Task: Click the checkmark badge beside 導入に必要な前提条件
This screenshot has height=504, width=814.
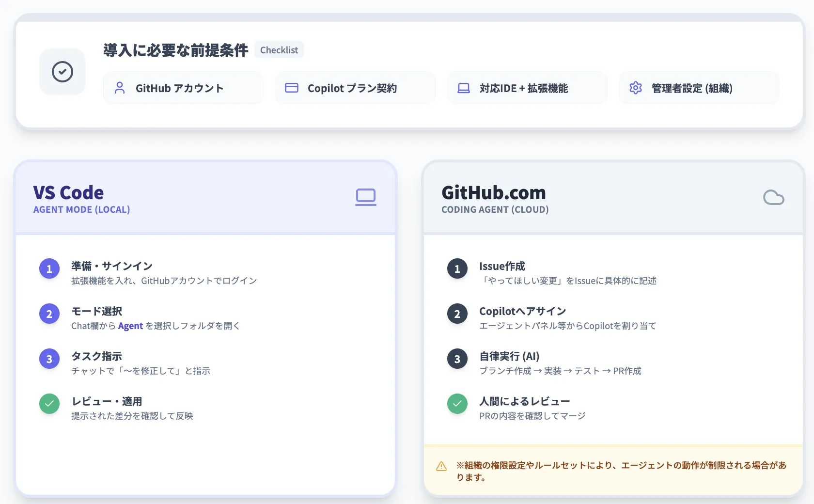Action: point(62,71)
